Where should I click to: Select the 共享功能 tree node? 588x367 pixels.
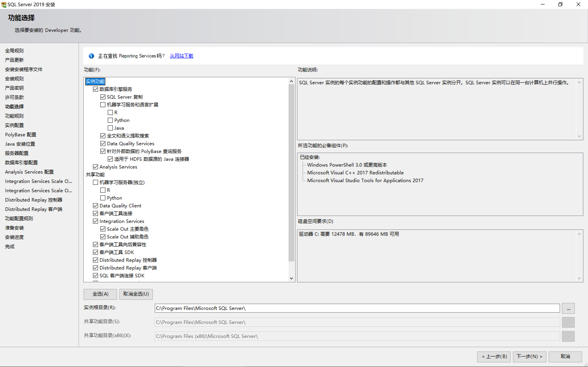[x=95, y=175]
